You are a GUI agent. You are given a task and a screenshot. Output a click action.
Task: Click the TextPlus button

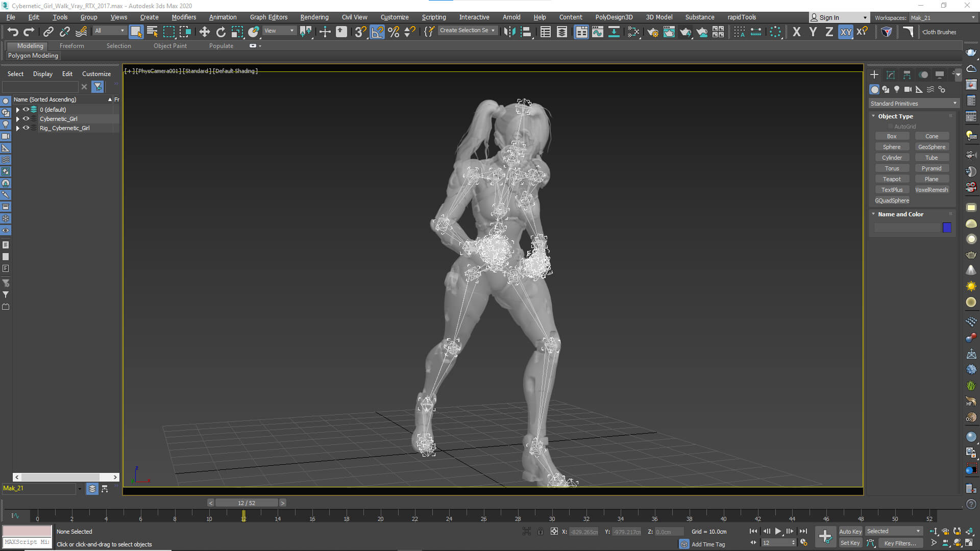(x=892, y=190)
